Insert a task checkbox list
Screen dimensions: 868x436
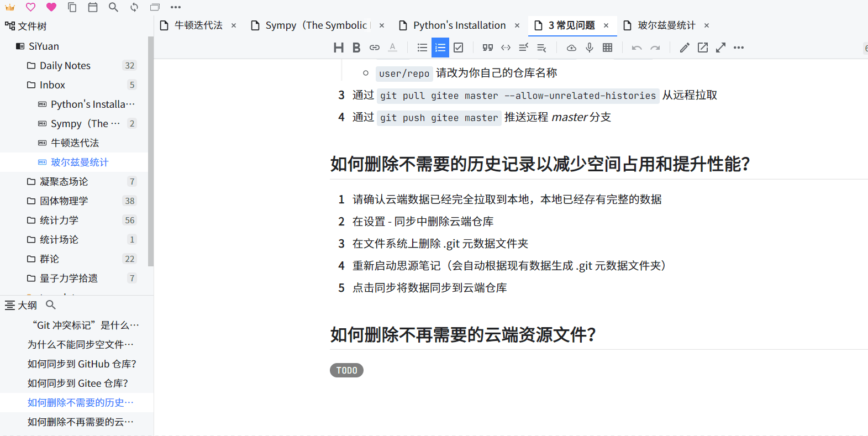coord(459,48)
